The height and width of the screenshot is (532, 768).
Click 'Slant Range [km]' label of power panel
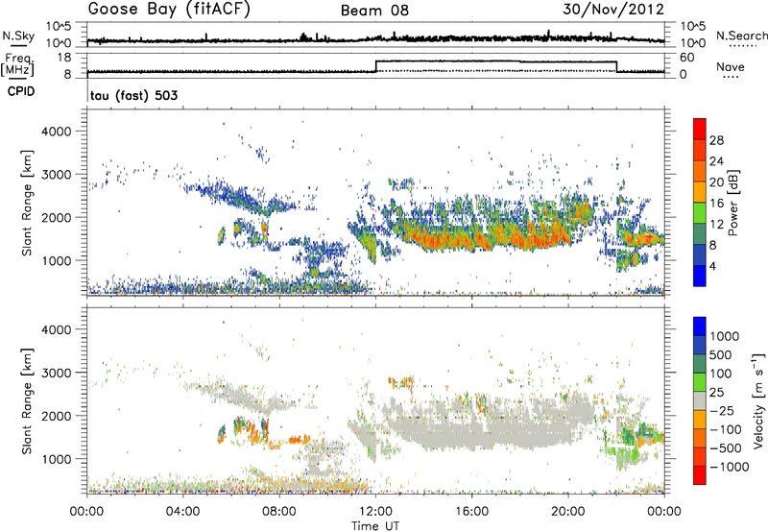tap(27, 203)
